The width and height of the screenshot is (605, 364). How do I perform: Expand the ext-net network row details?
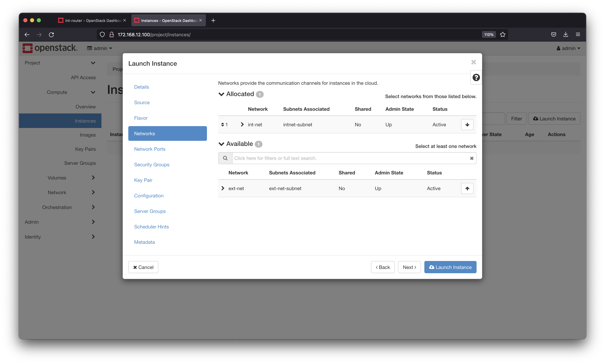coord(222,188)
